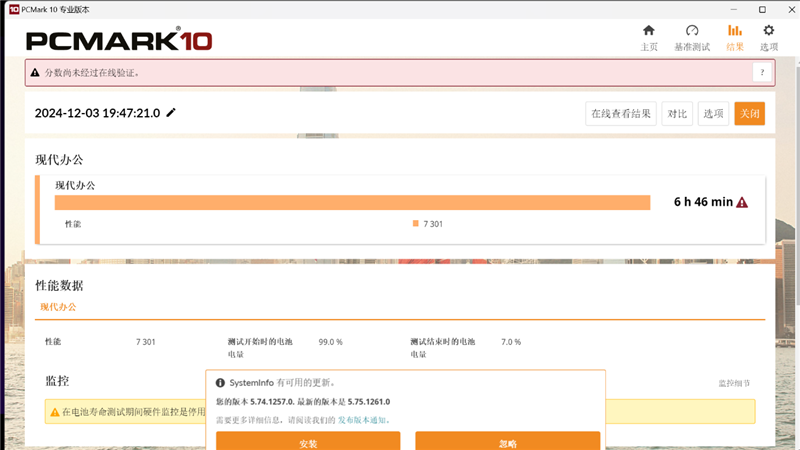Click the 99.0 % start battery value
Viewport: 800px width, 450px height.
(x=331, y=342)
